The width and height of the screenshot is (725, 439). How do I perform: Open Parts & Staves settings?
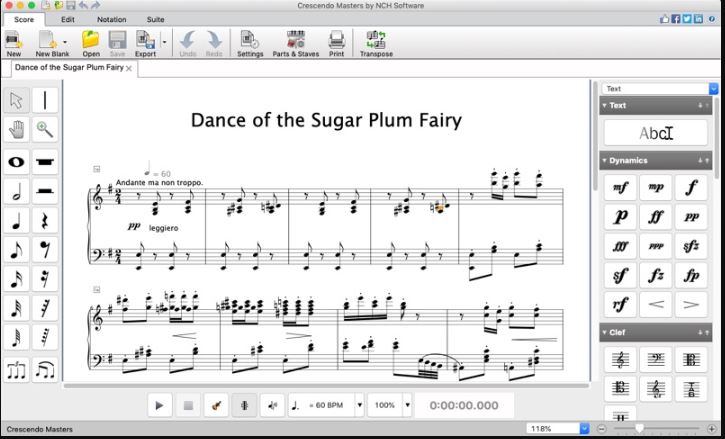[295, 44]
